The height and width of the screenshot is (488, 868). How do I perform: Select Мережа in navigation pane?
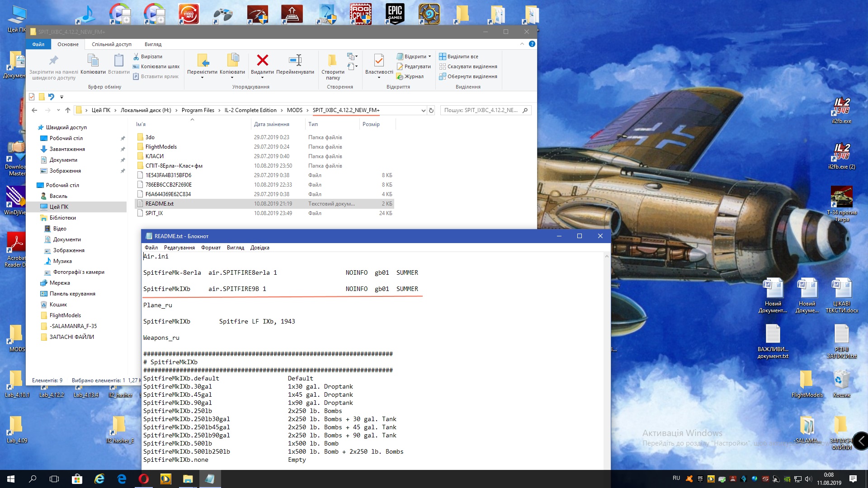(x=60, y=283)
